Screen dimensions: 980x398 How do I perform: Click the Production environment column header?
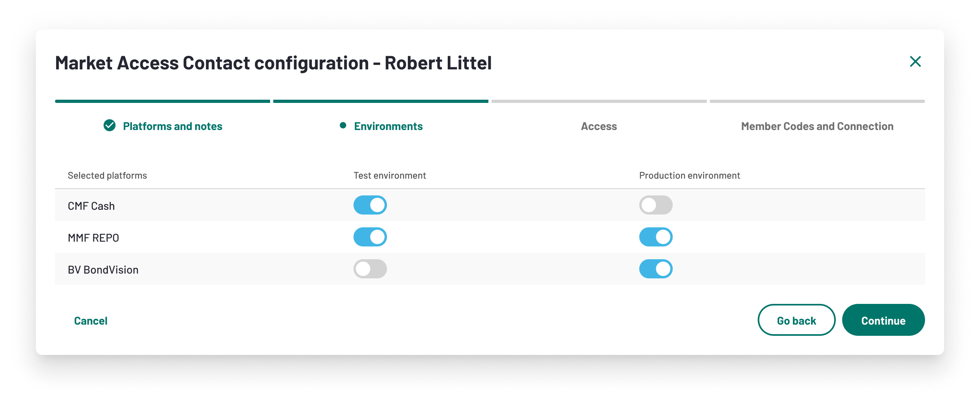(689, 175)
